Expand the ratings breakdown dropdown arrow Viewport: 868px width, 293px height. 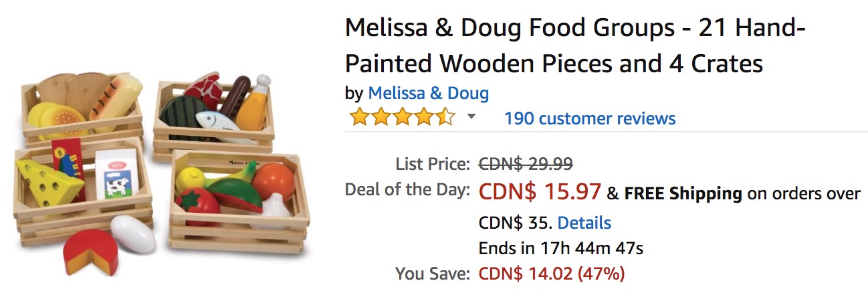point(471,117)
